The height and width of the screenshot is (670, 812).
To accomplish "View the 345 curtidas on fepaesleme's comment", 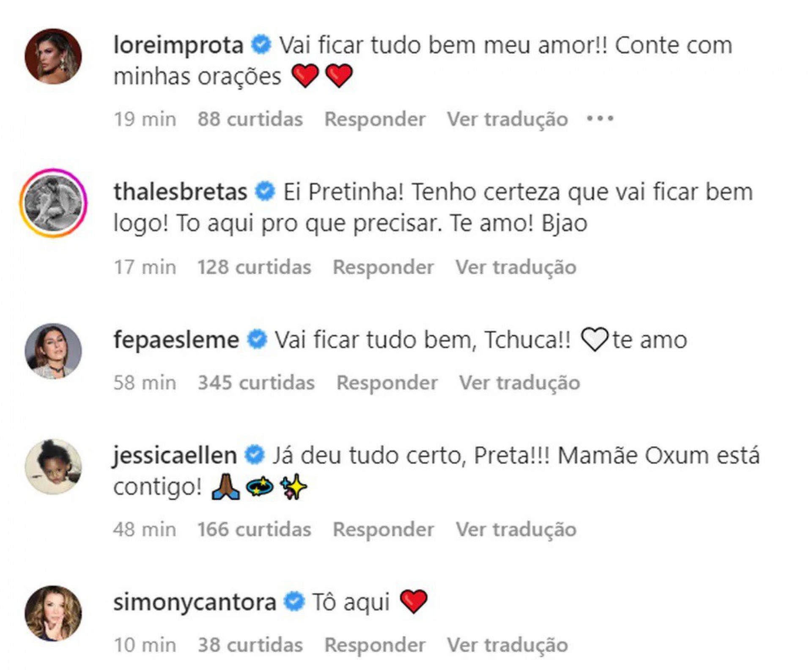I will (256, 382).
